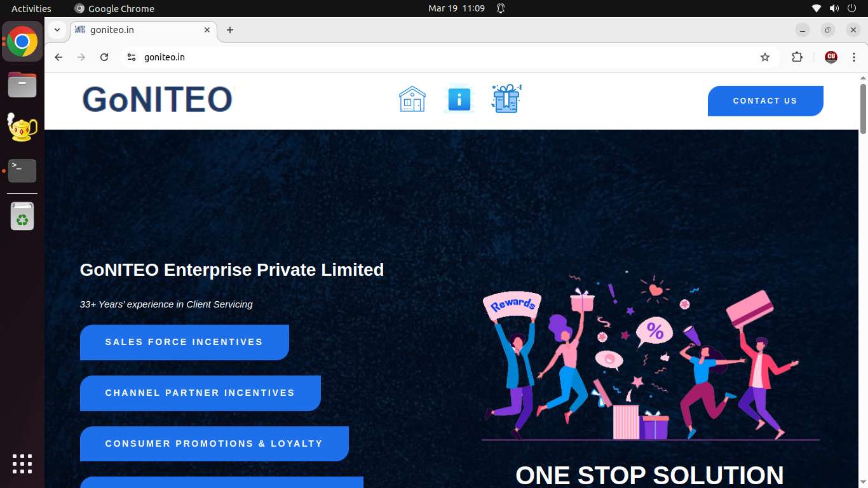
Task: Click the page vertical scrollbar
Action: point(863,108)
